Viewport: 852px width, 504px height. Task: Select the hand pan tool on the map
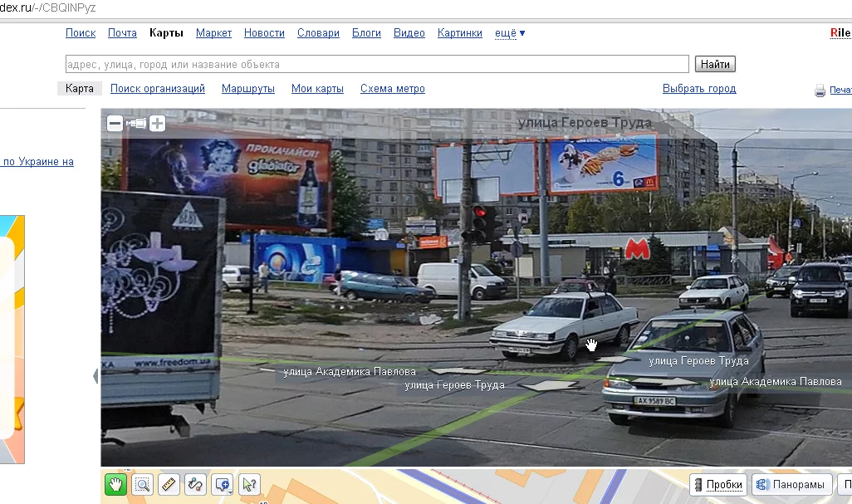pyautogui.click(x=115, y=484)
